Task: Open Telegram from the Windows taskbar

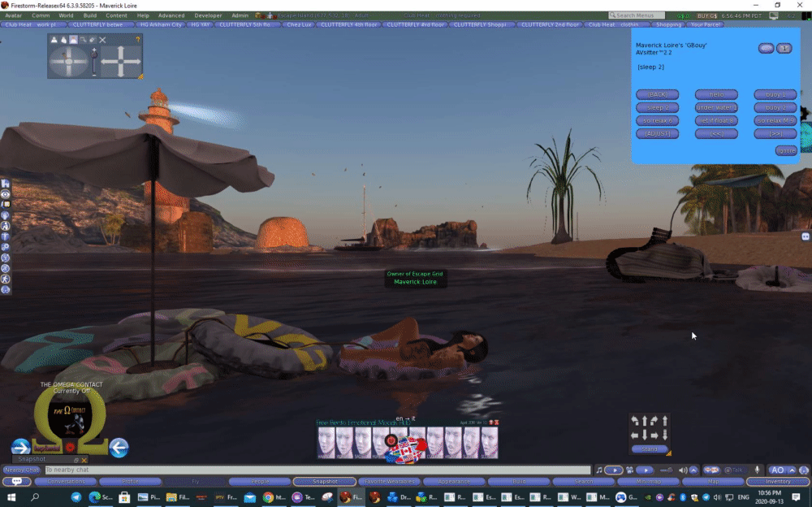Action: click(x=76, y=497)
